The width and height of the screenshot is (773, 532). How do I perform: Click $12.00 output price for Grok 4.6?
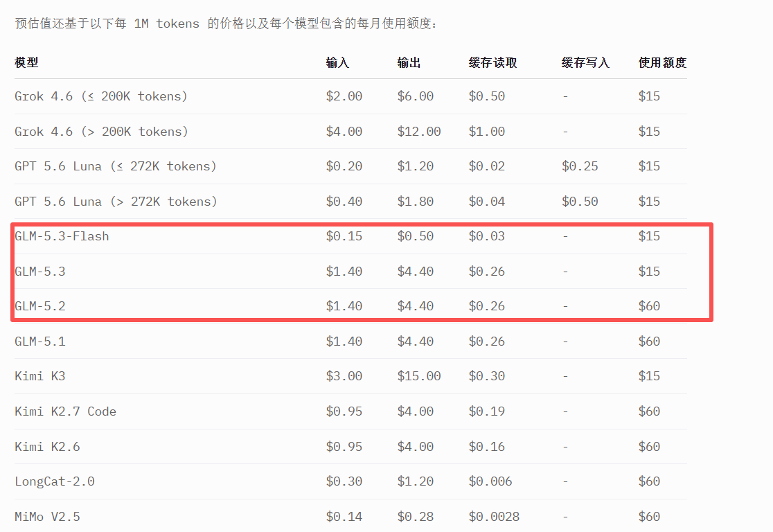click(x=419, y=132)
